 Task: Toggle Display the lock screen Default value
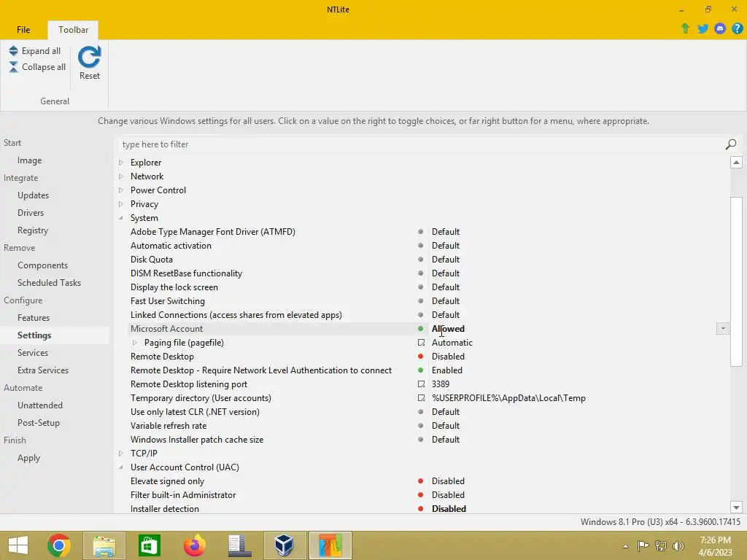(446, 287)
